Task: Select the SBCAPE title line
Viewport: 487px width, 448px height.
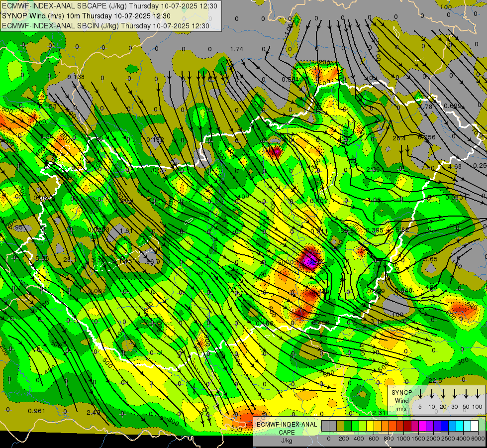Action: point(109,6)
